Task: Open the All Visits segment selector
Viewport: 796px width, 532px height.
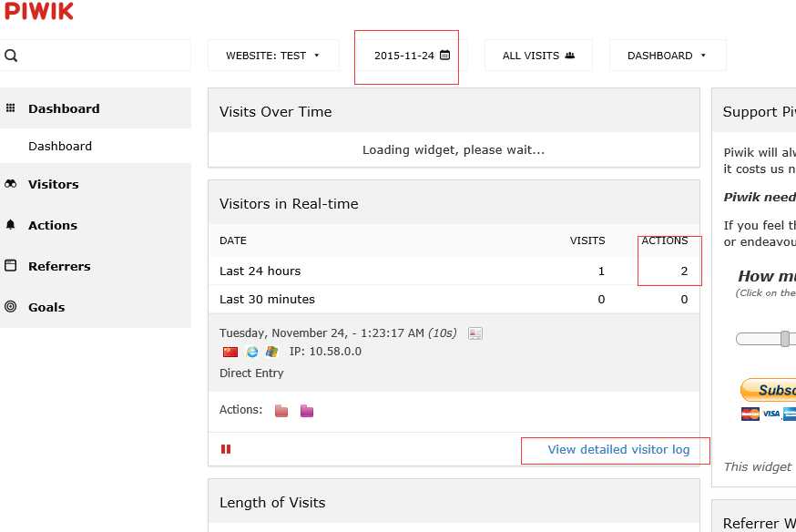Action: [538, 56]
